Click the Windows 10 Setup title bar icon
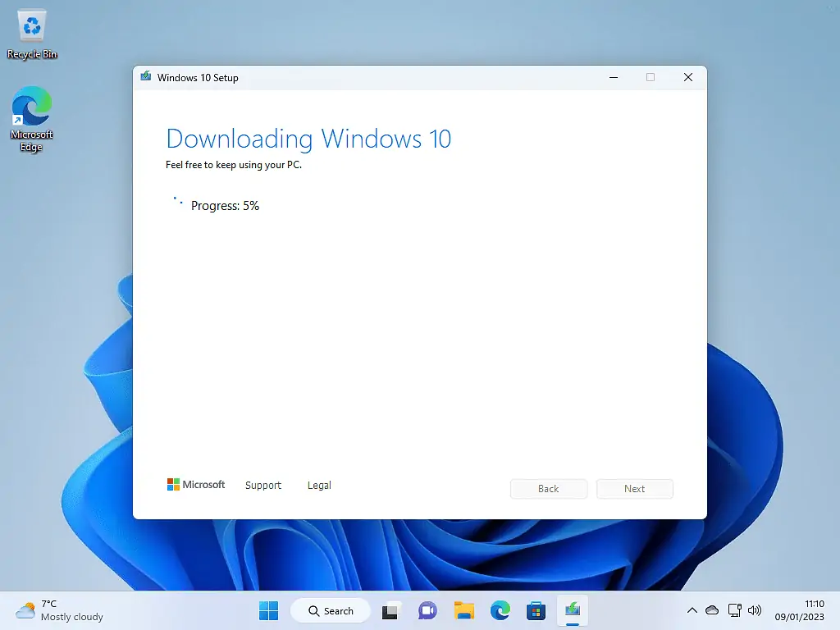Viewport: 840px width, 630px height. pos(145,76)
